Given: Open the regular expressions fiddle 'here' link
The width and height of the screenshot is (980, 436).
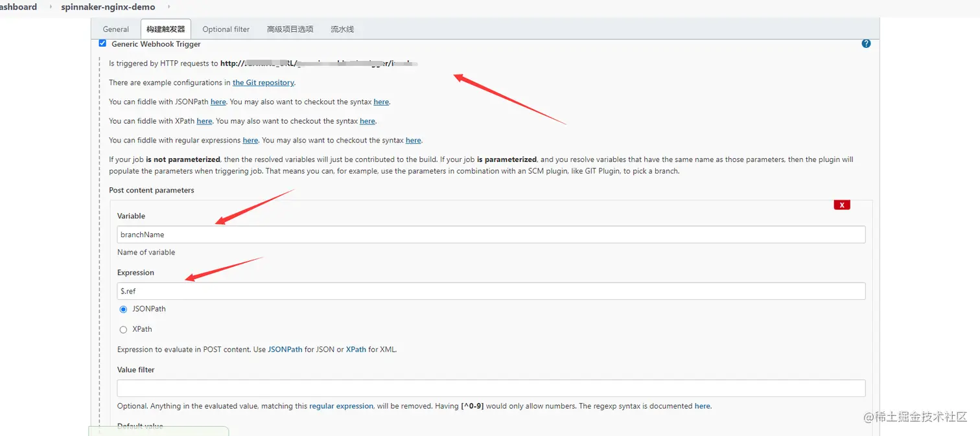Looking at the screenshot, I should (x=250, y=141).
